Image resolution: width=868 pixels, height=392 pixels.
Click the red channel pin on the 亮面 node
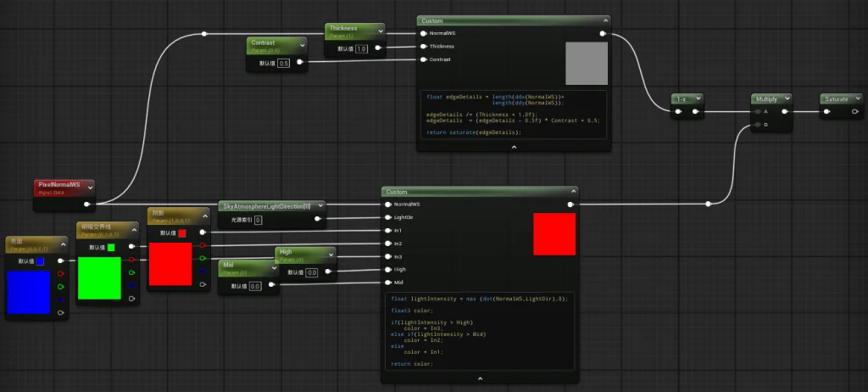point(60,274)
